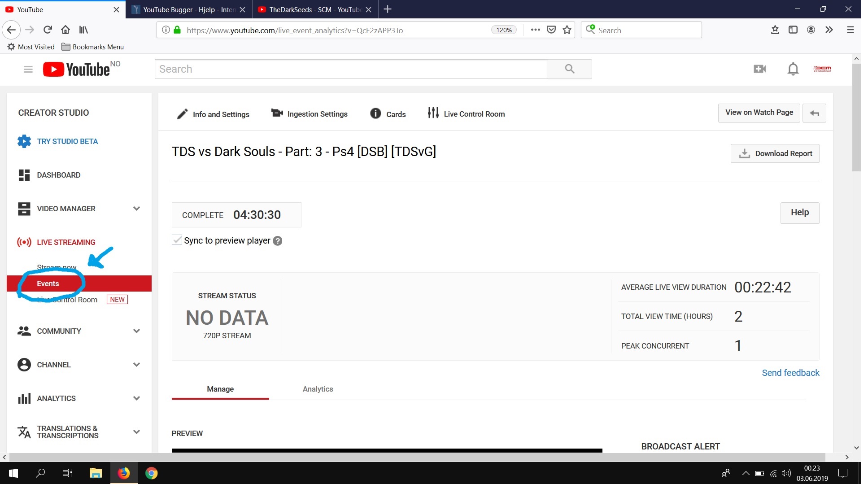
Task: Open File Explorer from taskbar
Action: [x=96, y=473]
